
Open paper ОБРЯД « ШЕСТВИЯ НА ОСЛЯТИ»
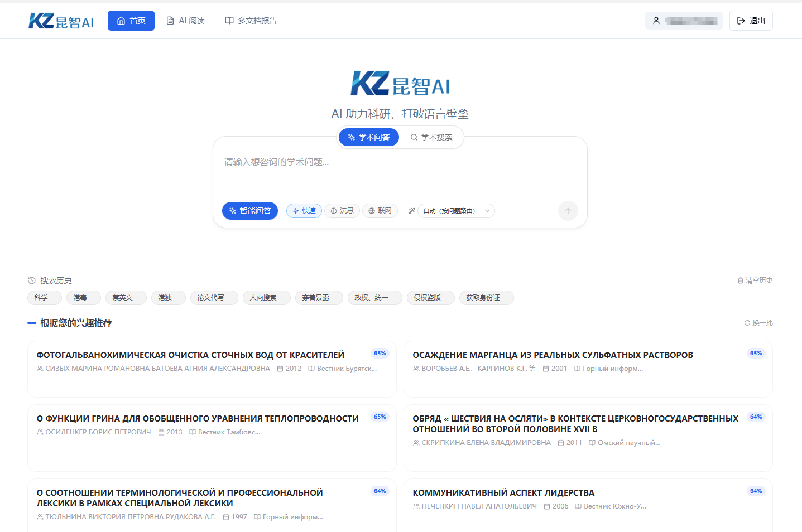(575, 424)
